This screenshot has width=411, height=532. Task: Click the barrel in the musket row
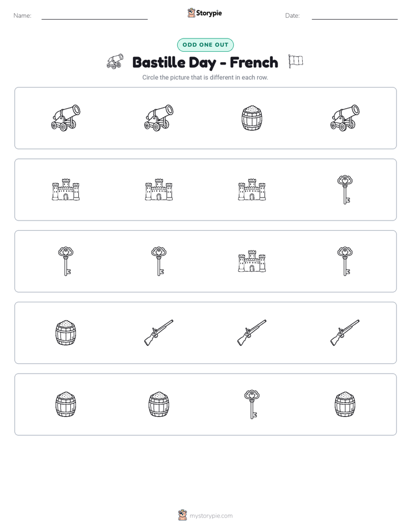coord(66,333)
